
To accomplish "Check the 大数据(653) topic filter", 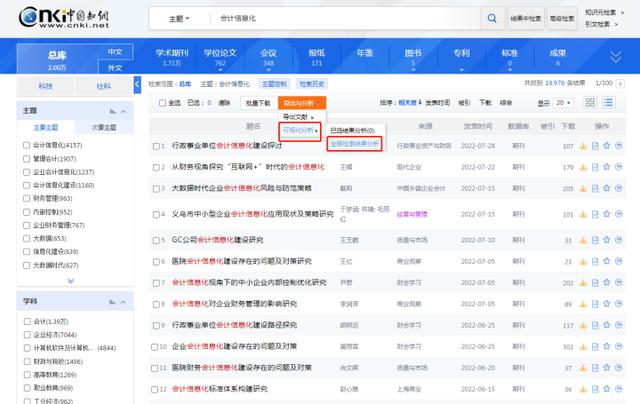I will click(x=27, y=238).
